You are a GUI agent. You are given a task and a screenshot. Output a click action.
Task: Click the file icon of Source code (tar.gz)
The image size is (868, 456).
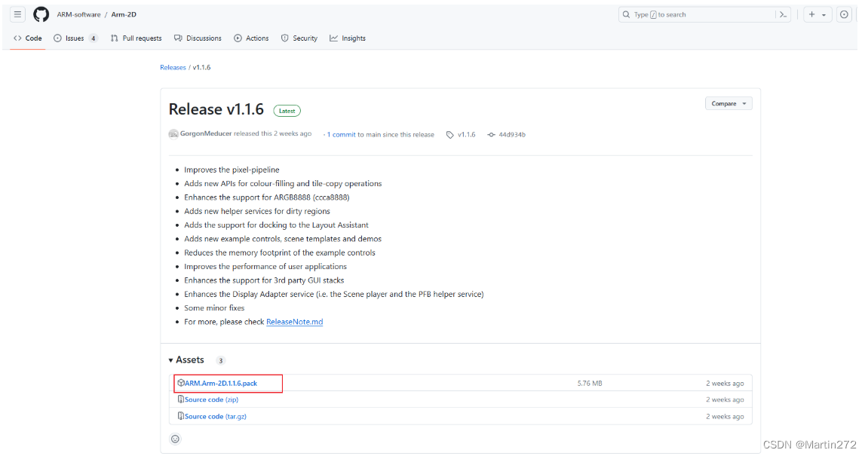pos(180,415)
